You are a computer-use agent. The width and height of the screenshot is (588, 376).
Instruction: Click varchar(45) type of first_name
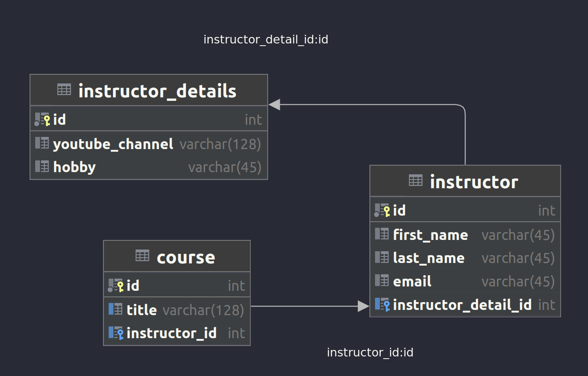pyautogui.click(x=518, y=235)
